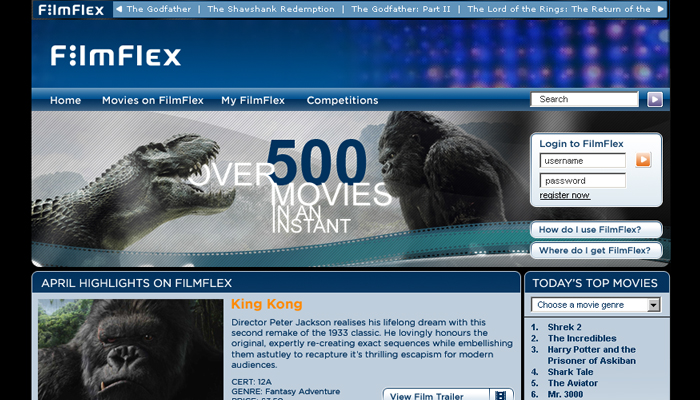
Task: Click the GENRE: Fantasy Adventure text
Action: [x=286, y=392]
